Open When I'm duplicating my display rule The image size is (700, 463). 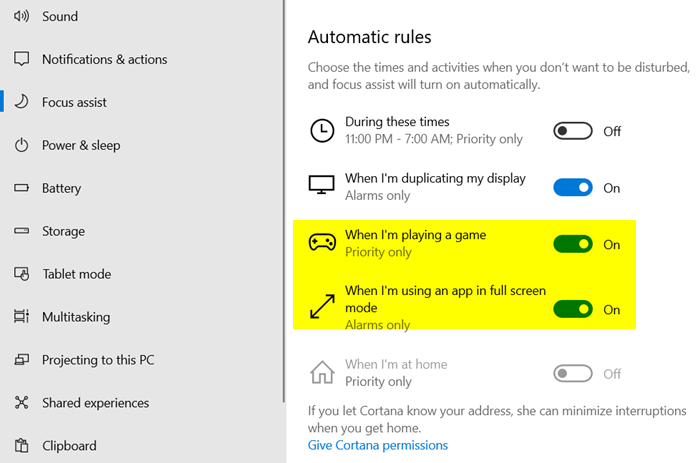(435, 178)
